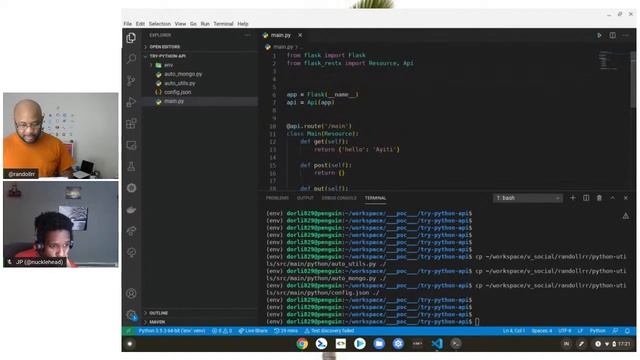
Task: Open editor more actions ellipsis
Action: 626,36
